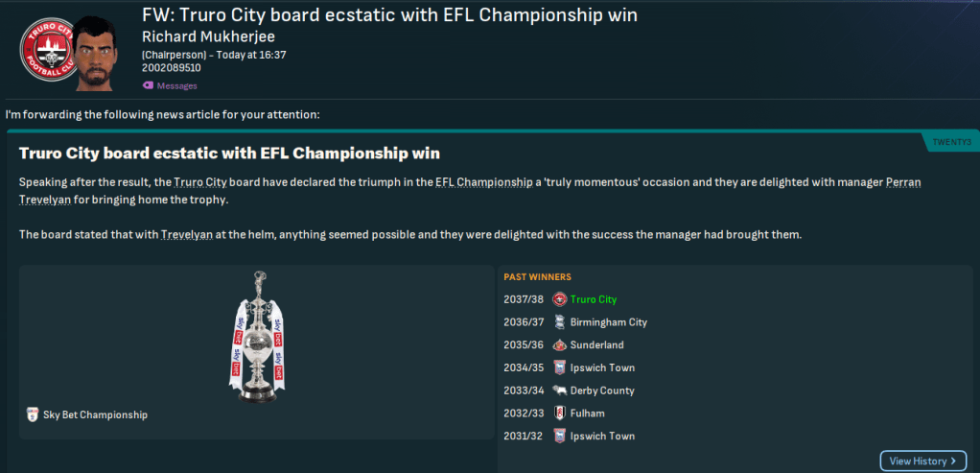Open Truro City link in past winners
980x473 pixels.
coord(593,300)
